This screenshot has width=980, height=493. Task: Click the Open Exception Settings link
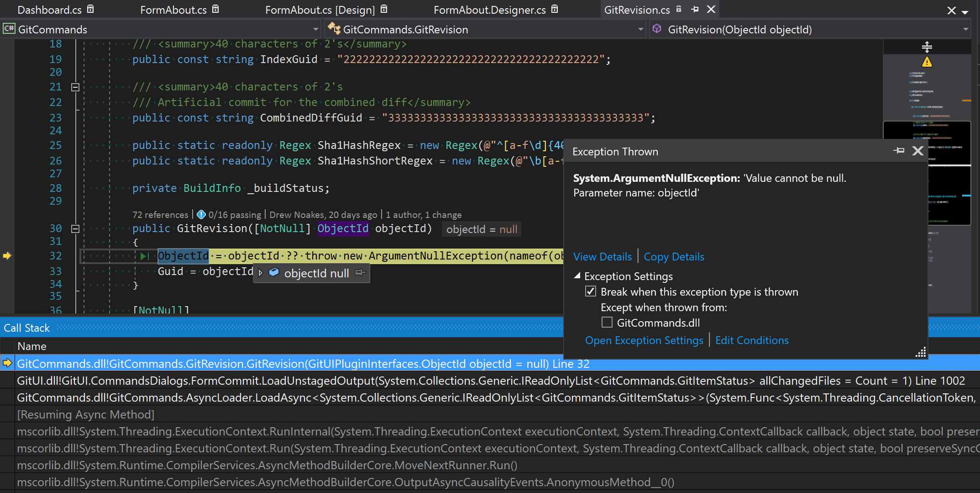(x=644, y=340)
